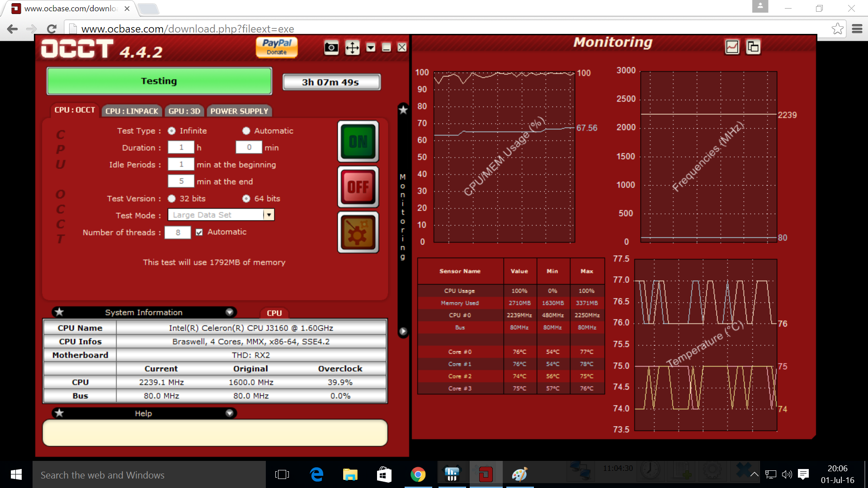Click the star icon beside System Information
868x488 pixels.
click(x=59, y=312)
